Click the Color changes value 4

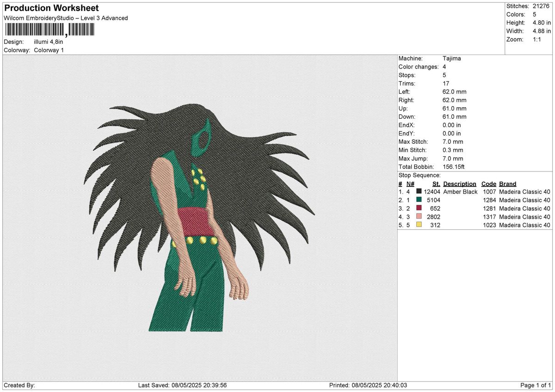(x=444, y=67)
